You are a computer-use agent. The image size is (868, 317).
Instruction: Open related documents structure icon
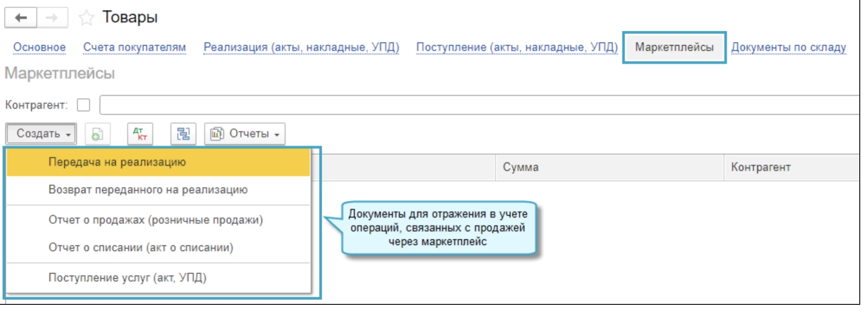click(183, 134)
